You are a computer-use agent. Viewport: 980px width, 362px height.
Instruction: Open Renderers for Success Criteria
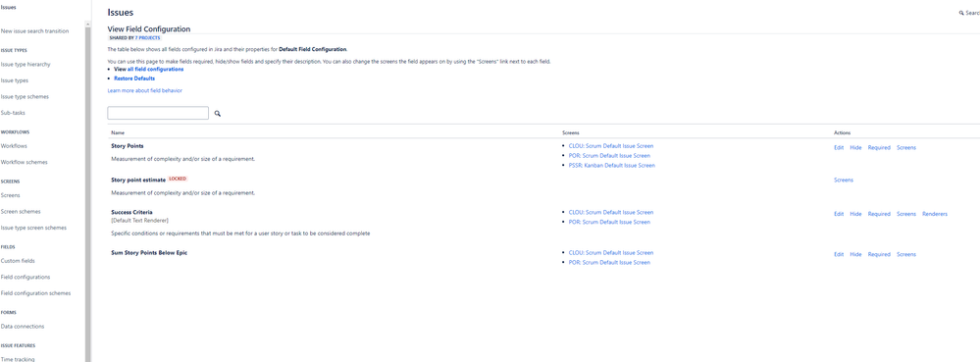click(x=935, y=214)
